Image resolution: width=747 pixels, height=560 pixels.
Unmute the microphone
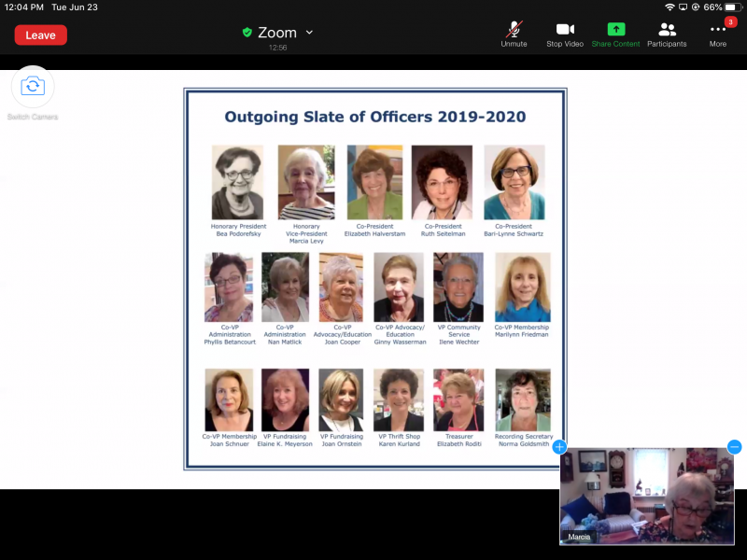coord(514,35)
